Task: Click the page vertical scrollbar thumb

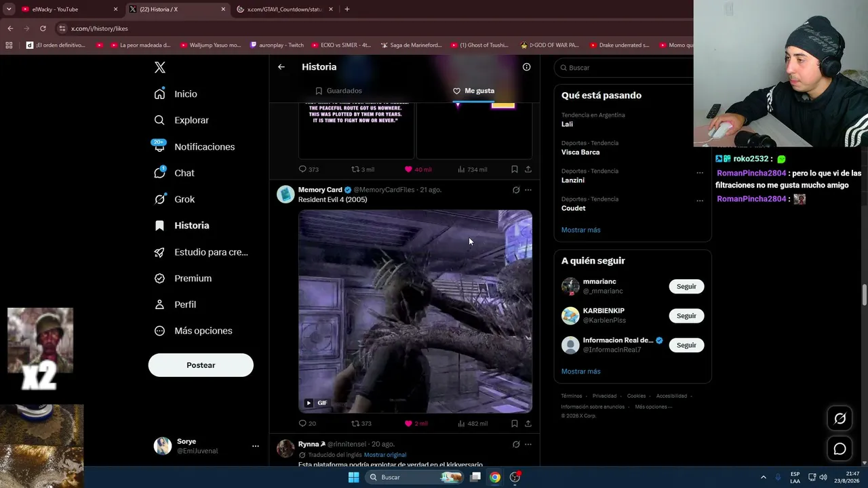Action: 865,296
